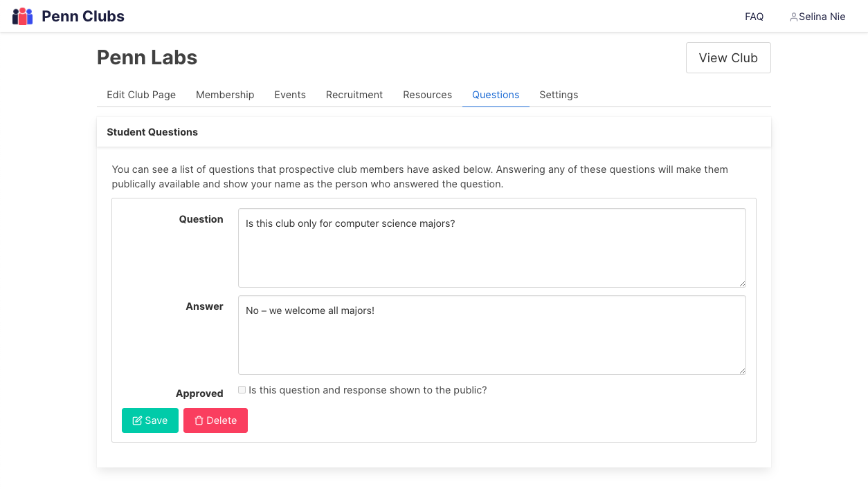Click the Penn Clubs people logo icon

pos(23,16)
